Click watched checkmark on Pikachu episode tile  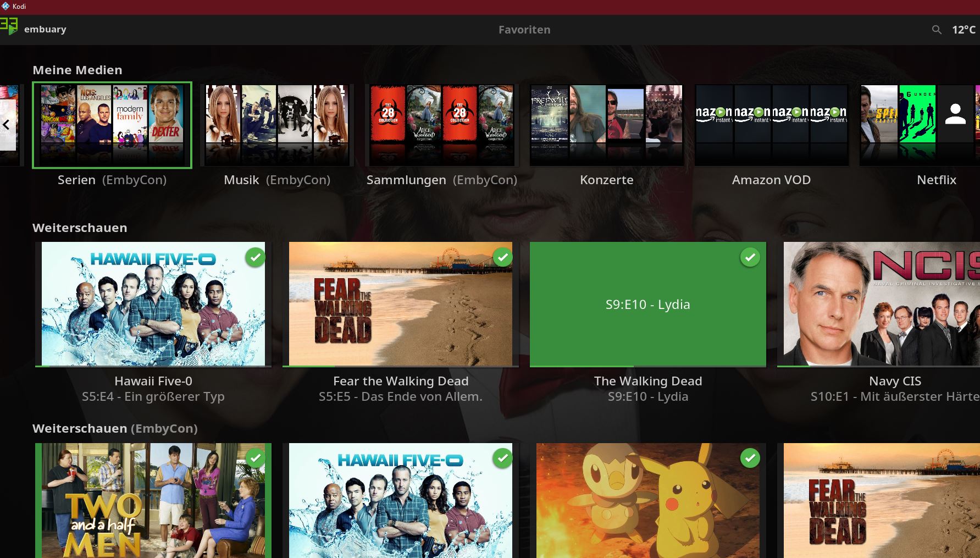tap(750, 458)
